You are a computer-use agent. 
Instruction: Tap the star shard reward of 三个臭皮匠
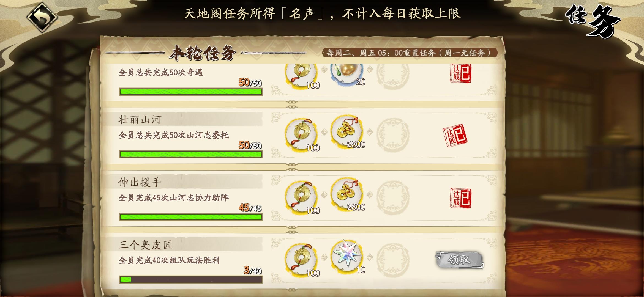[347, 254]
